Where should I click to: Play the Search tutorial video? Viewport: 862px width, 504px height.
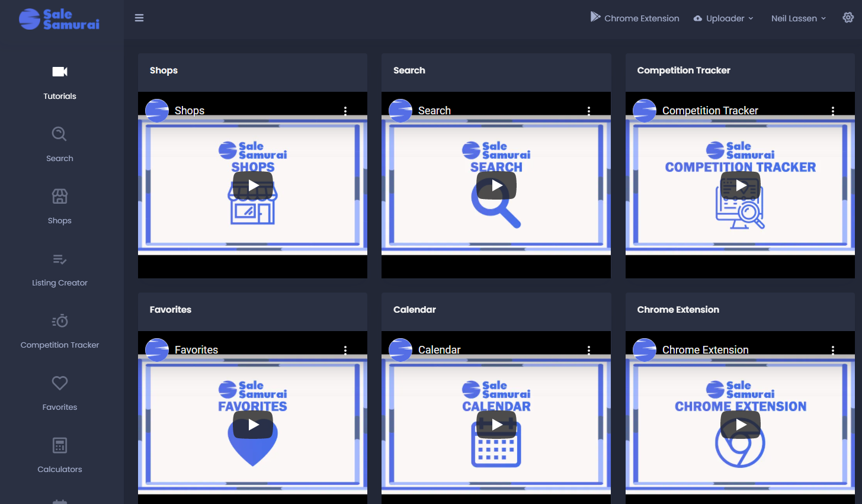point(496,185)
